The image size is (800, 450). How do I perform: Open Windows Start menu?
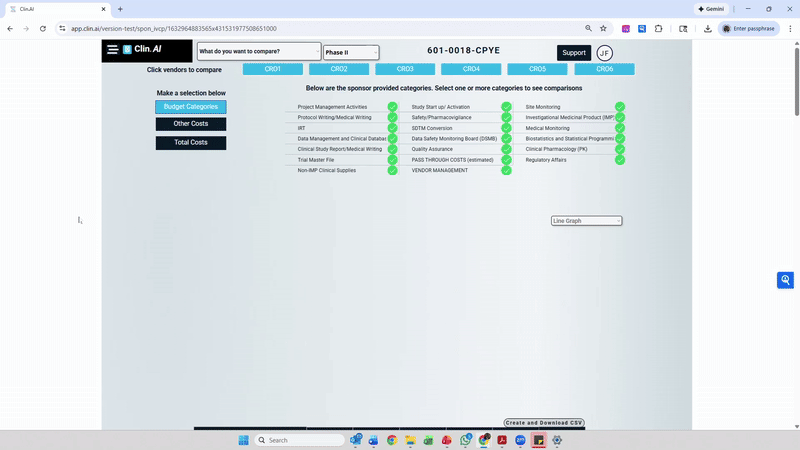click(243, 440)
